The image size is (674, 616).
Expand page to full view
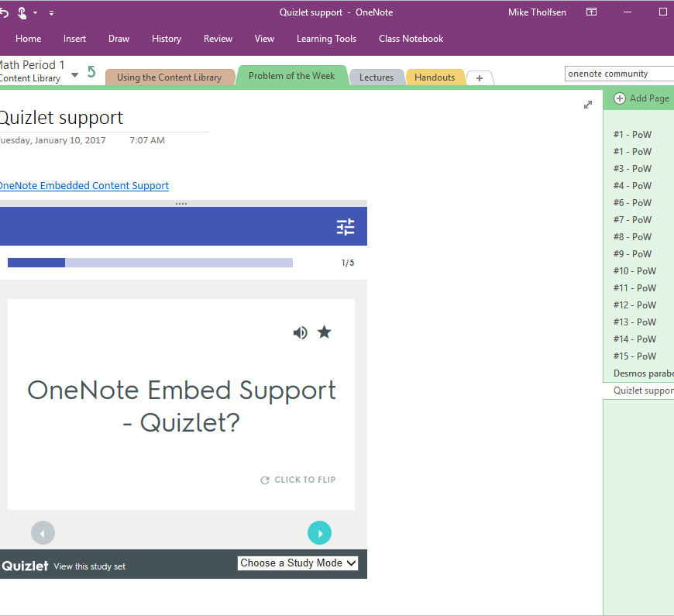point(587,105)
